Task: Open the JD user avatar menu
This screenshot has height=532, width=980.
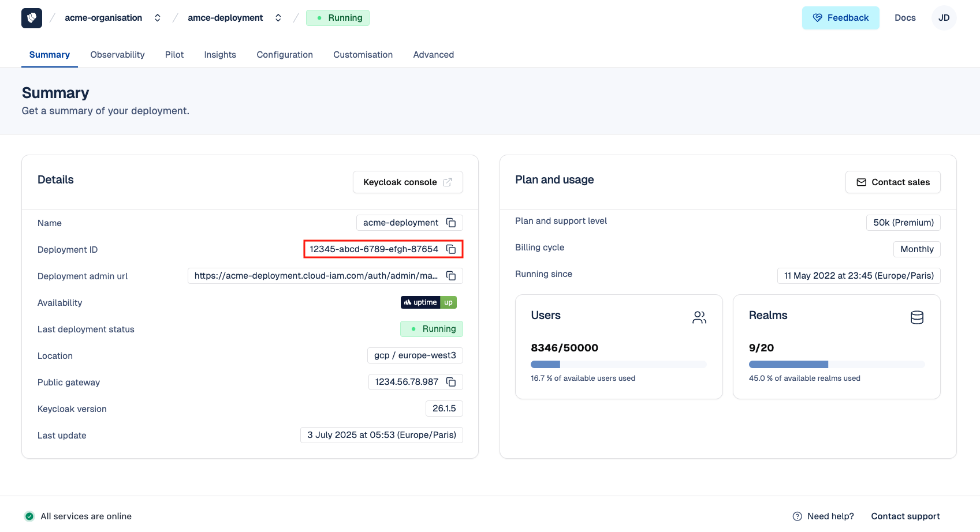Action: pyautogui.click(x=944, y=18)
